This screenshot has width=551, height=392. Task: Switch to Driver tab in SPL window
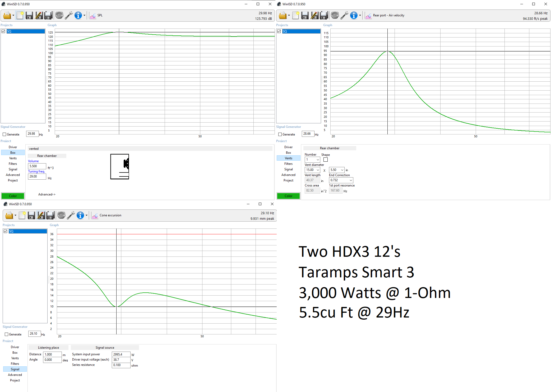pyautogui.click(x=13, y=147)
